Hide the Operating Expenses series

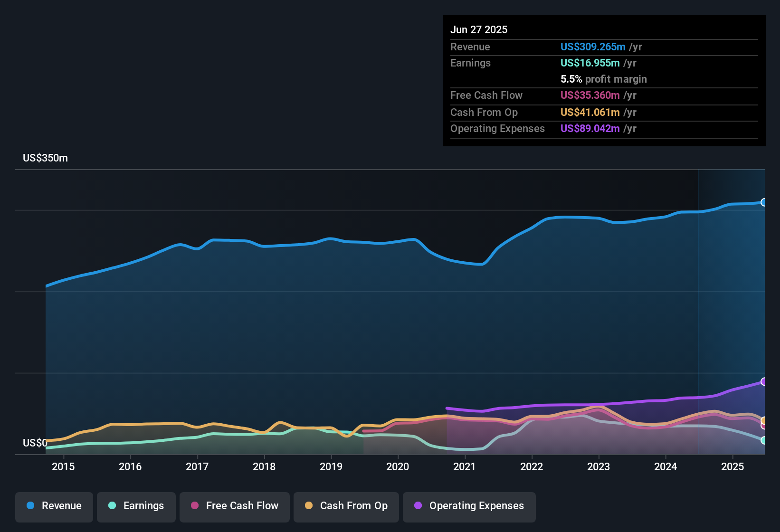point(469,507)
